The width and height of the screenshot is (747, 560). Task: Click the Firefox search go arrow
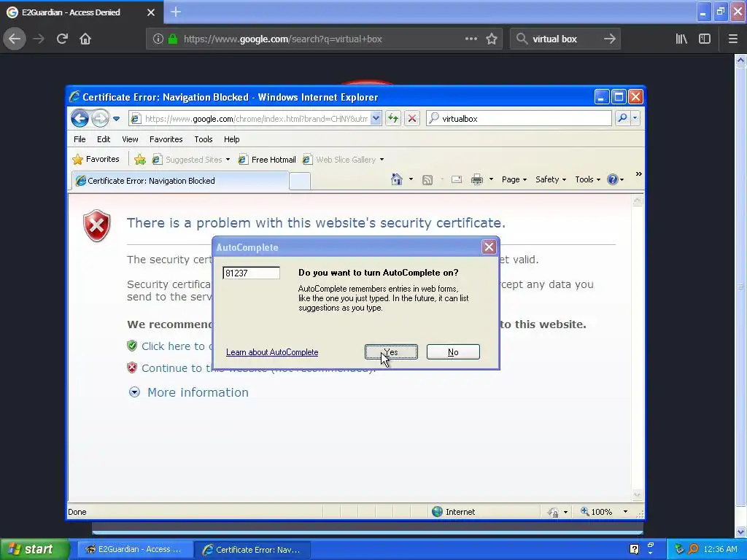(x=609, y=39)
